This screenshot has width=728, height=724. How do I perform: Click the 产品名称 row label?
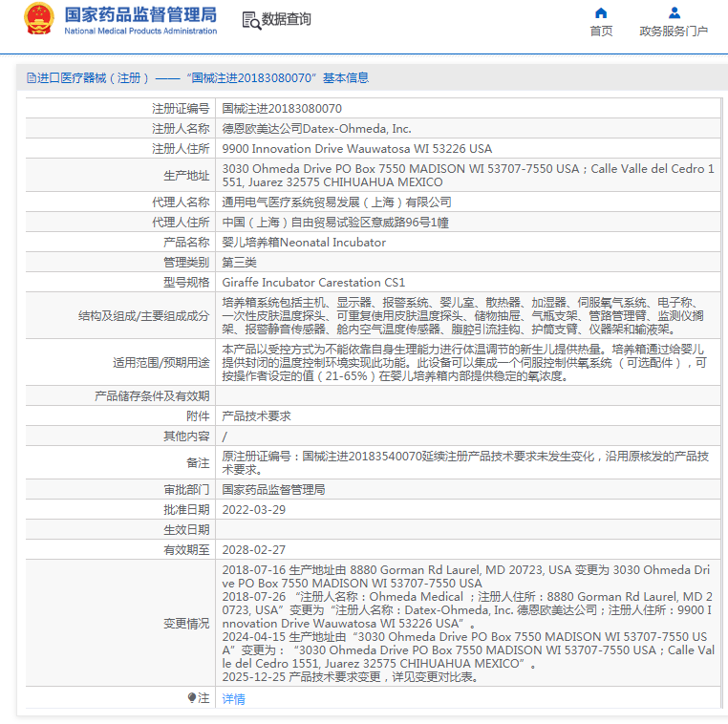186,243
